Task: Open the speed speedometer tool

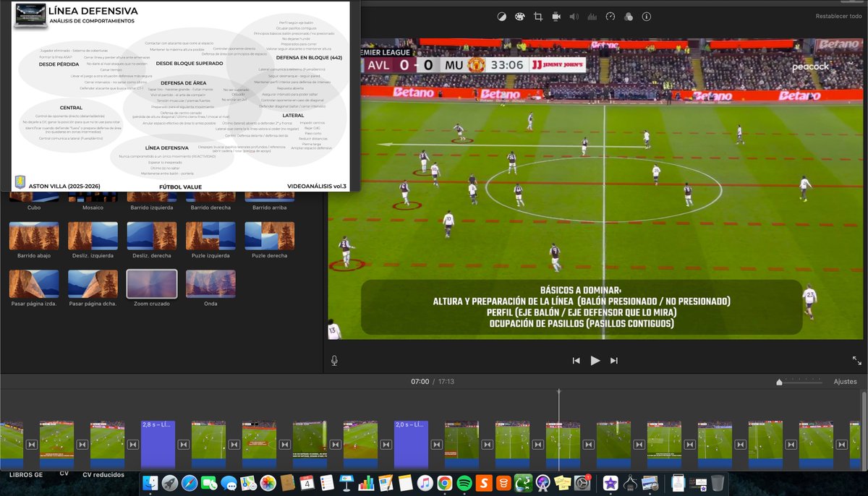Action: pyautogui.click(x=610, y=17)
